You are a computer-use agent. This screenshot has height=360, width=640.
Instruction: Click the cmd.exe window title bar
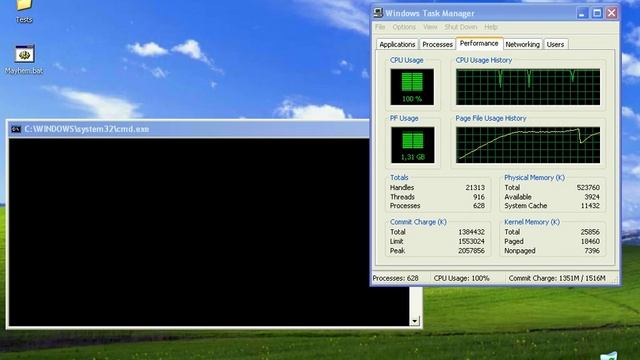tap(189, 129)
